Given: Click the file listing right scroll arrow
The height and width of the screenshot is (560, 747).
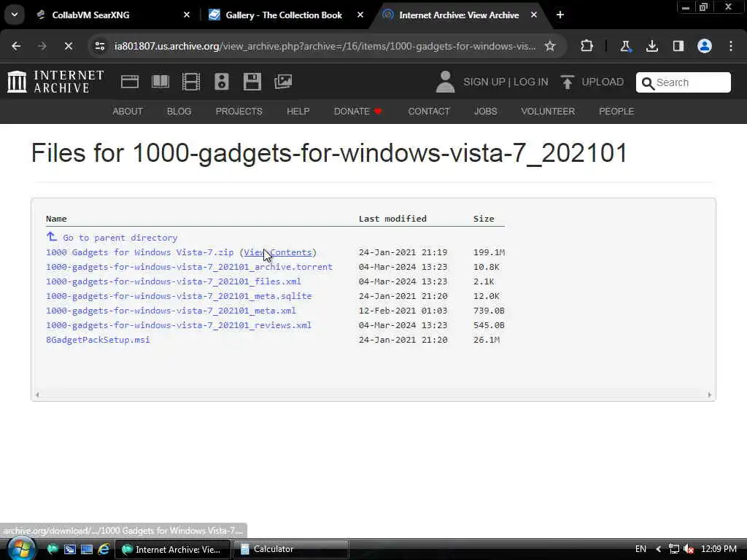Looking at the screenshot, I should (x=709, y=394).
